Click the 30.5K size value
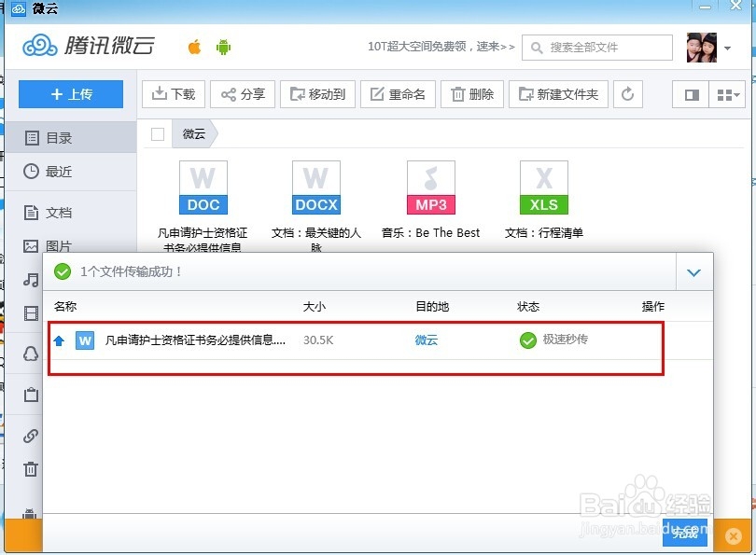The width and height of the screenshot is (756, 555). 318,340
